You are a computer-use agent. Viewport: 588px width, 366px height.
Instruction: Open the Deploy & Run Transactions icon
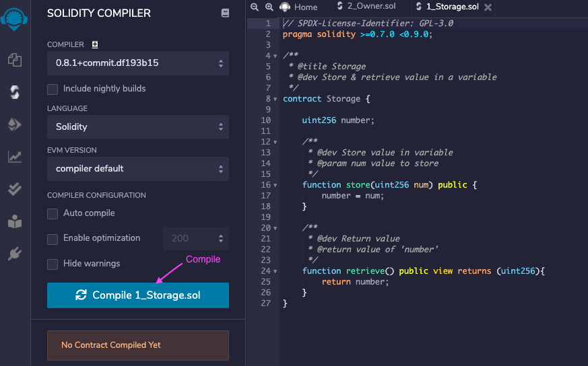pos(15,124)
